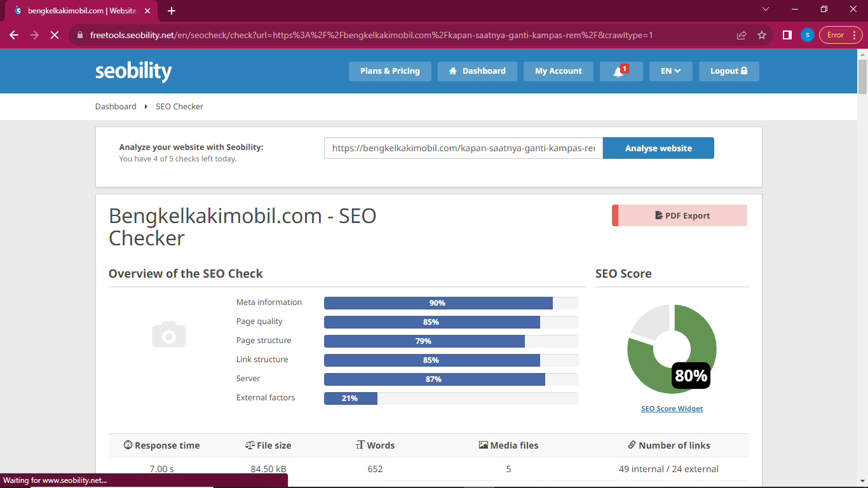Screen dimensions: 868x488
Task: Close the bengkelkakimobil.com tab
Action: (x=148, y=11)
